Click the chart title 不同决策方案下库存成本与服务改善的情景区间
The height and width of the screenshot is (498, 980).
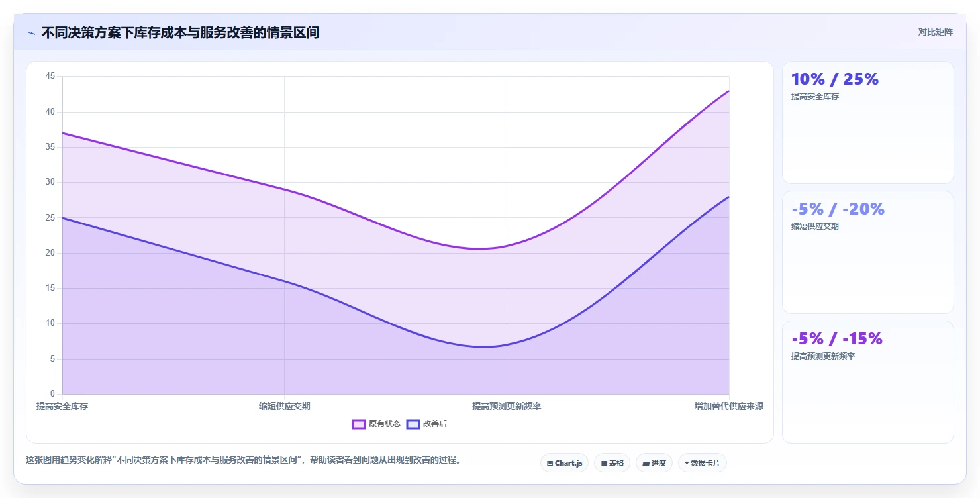pyautogui.click(x=180, y=32)
